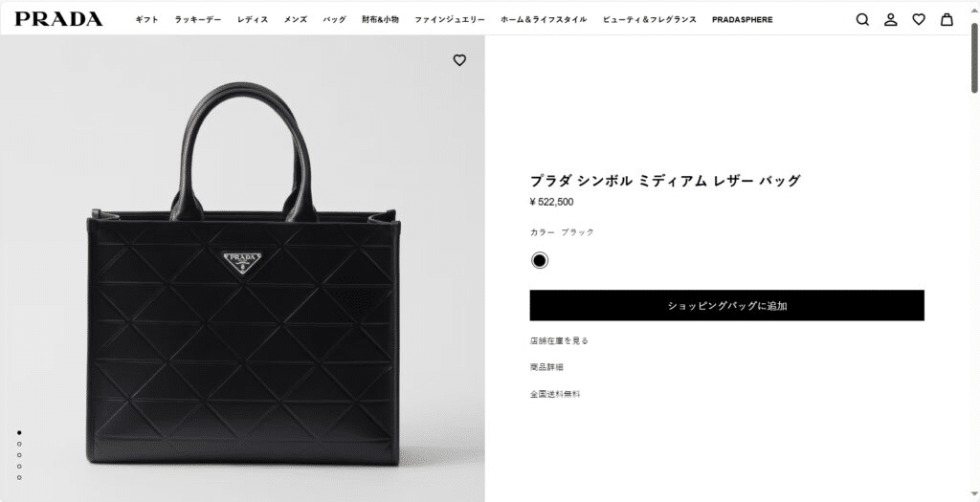980x502 pixels.
Task: Add bag to wishlist via image heart
Action: click(x=459, y=60)
